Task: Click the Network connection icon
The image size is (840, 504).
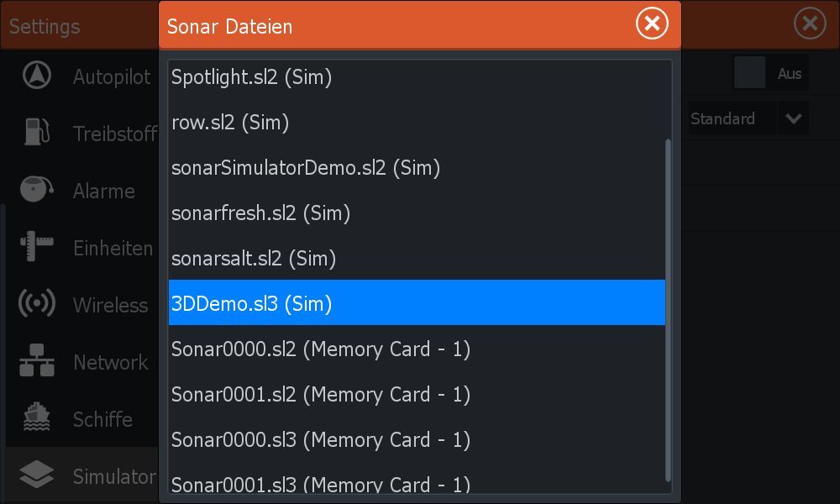Action: click(x=36, y=362)
